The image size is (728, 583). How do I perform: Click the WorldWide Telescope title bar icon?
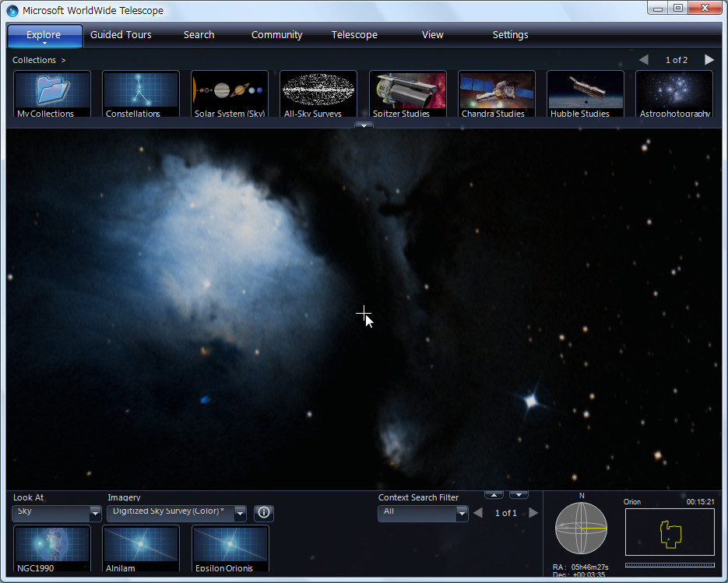coord(12,11)
